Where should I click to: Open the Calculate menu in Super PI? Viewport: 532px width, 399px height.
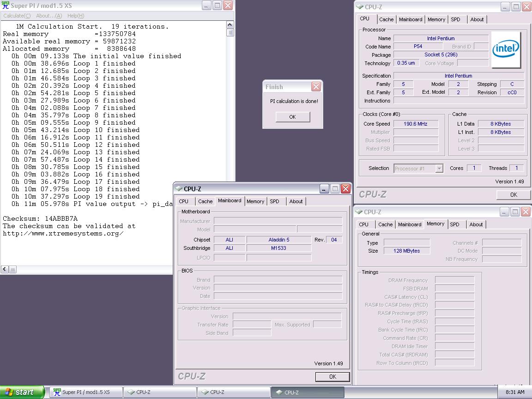point(17,16)
